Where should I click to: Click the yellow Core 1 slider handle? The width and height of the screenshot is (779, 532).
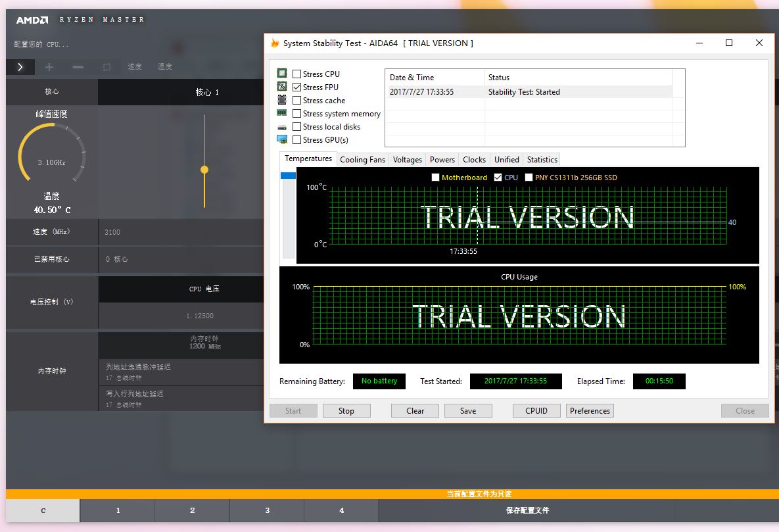click(204, 169)
